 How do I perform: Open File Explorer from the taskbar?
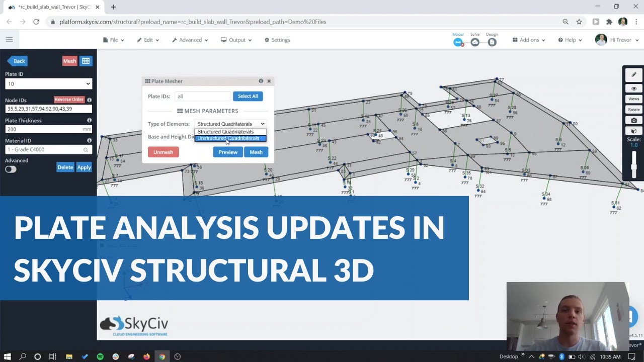pos(69,356)
